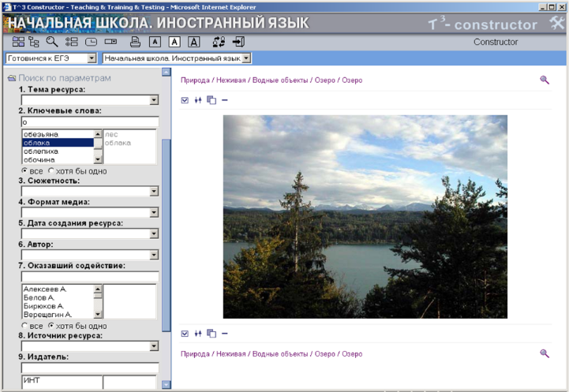Click the magnifying glass search icon in toolbar

[52, 42]
